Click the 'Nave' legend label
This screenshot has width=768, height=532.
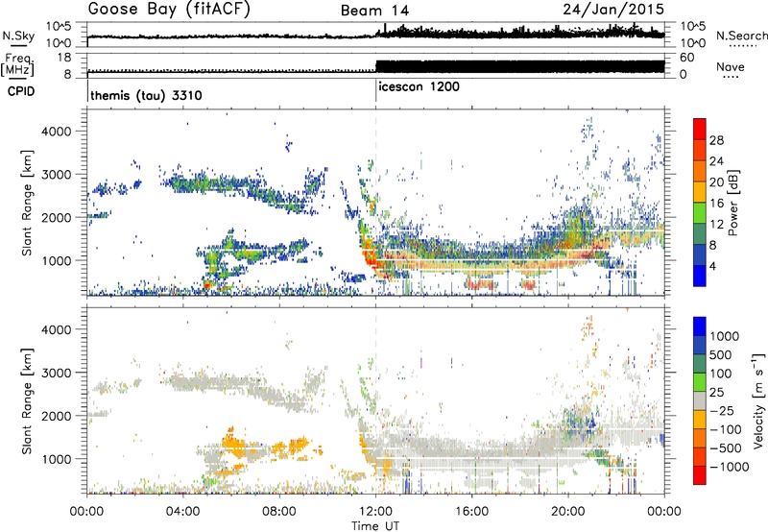click(x=730, y=66)
